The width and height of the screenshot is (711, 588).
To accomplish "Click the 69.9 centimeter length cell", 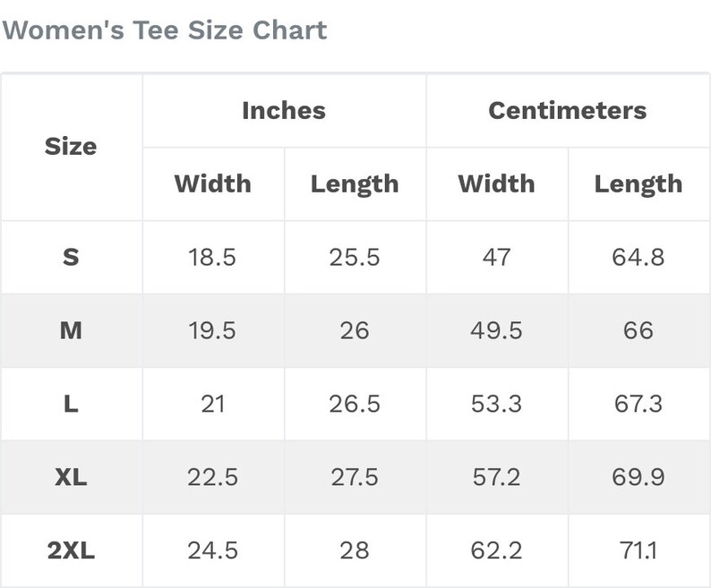I will point(638,477).
